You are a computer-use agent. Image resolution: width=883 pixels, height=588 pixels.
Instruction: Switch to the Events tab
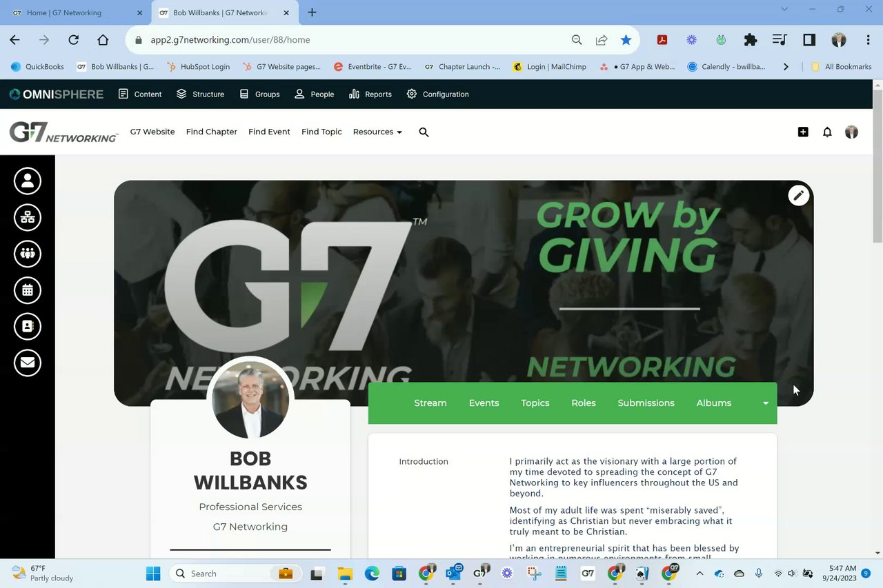[484, 403]
